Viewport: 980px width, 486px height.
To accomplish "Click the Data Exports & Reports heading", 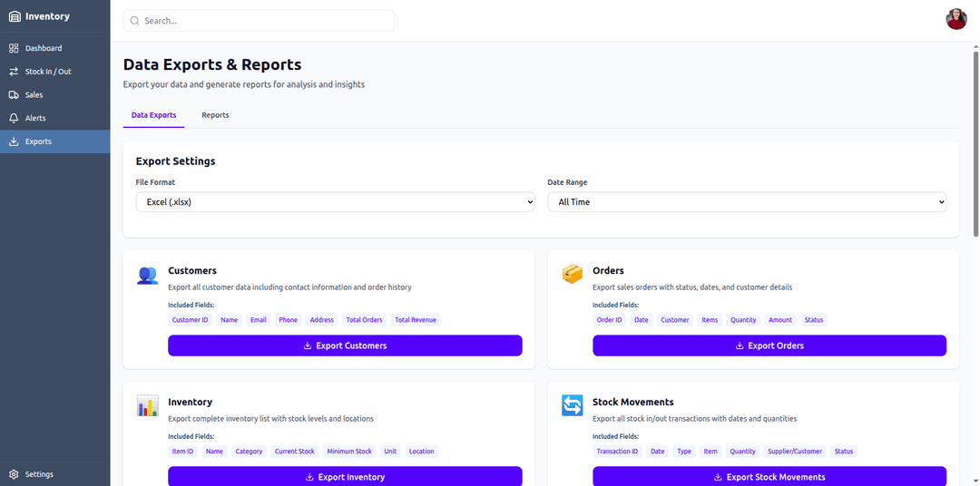I will [x=211, y=64].
